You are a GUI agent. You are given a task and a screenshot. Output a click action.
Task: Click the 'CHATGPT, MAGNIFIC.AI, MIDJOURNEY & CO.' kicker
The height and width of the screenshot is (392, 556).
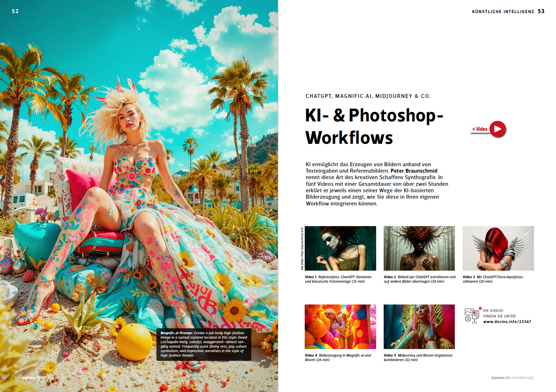[368, 96]
